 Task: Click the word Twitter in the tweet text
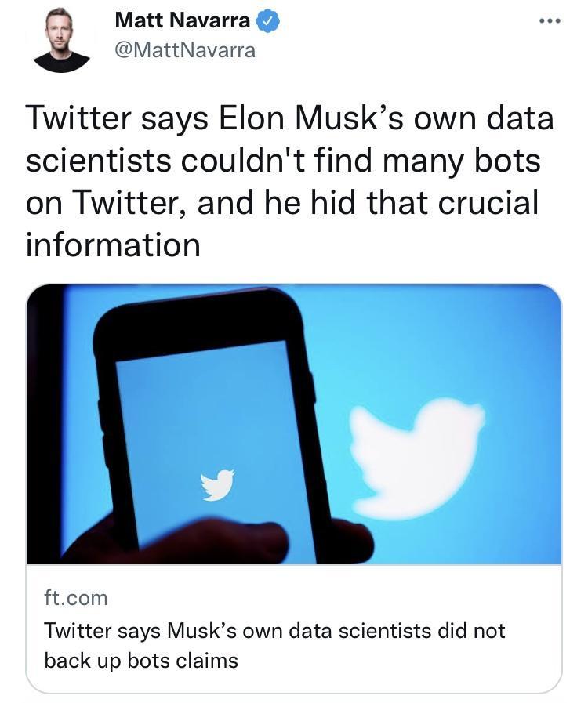click(x=71, y=119)
